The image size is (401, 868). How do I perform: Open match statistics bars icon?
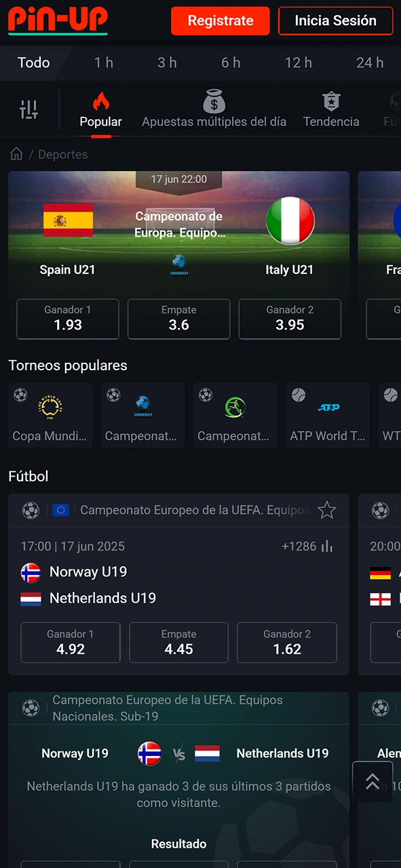(327, 546)
